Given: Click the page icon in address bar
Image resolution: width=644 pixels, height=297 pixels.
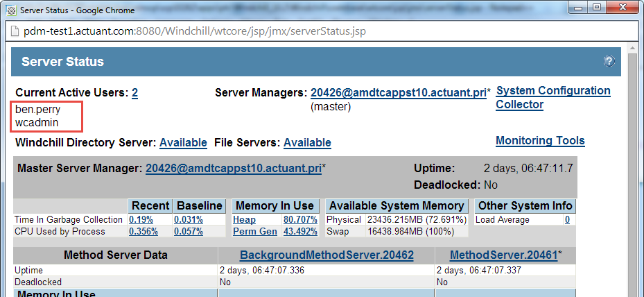Looking at the screenshot, I should pyautogui.click(x=15, y=31).
